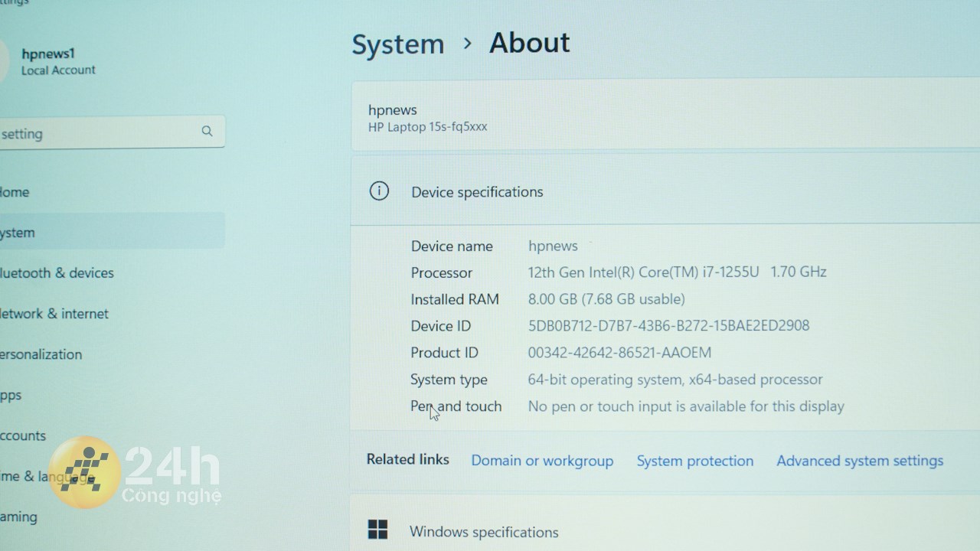Open the Apps settings section
The image size is (980, 551).
(x=11, y=395)
